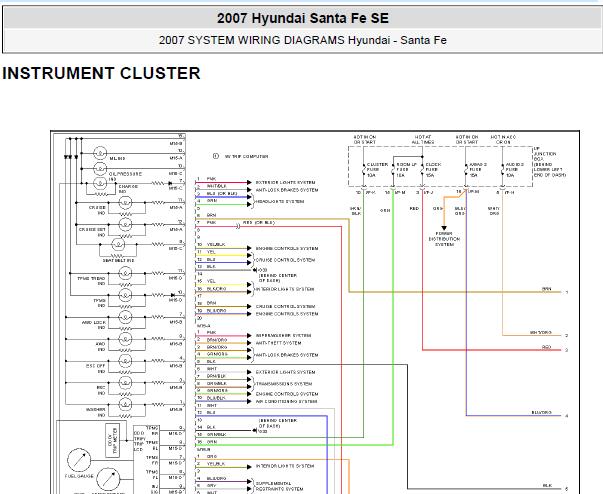Screen dimensions: 603x494
Task: Click the "SEAT BELT IND" label
Action: [x=118, y=261]
